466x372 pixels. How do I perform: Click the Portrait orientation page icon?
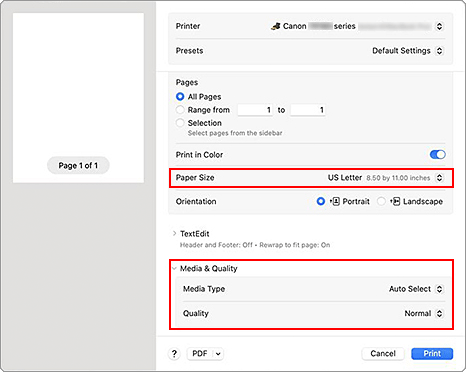[x=335, y=201]
